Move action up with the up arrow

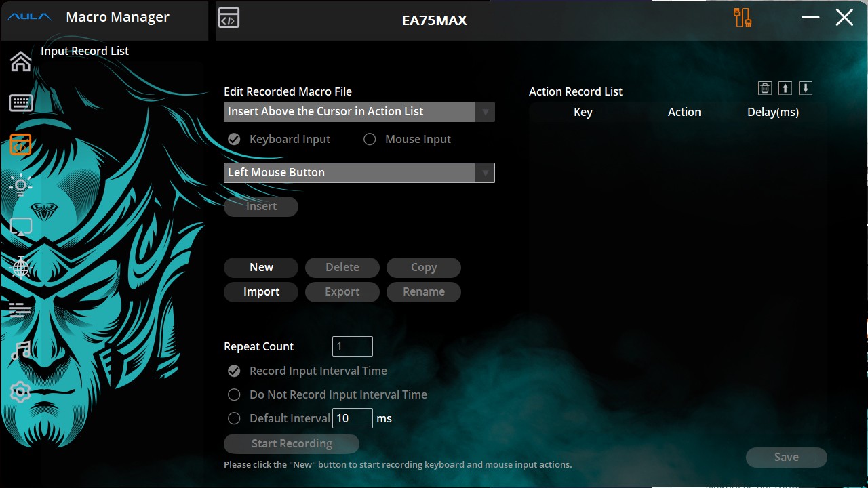tap(785, 88)
